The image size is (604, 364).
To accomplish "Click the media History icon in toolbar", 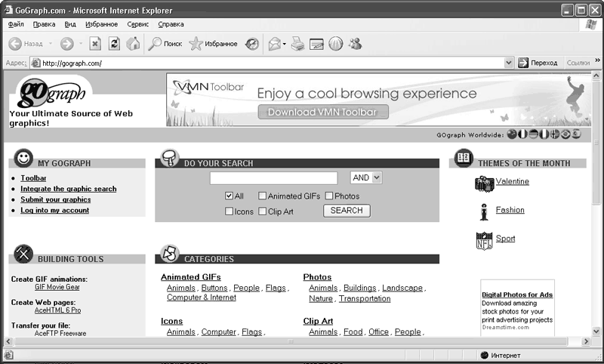I will tap(251, 44).
